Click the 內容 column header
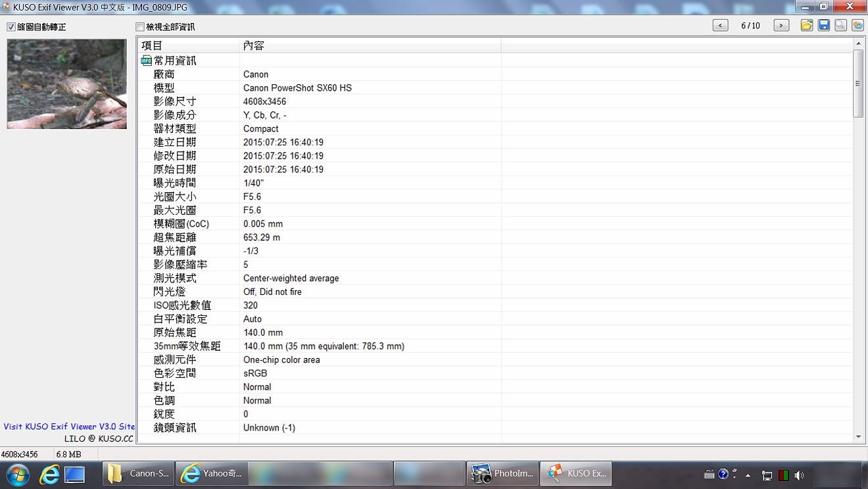 (370, 45)
